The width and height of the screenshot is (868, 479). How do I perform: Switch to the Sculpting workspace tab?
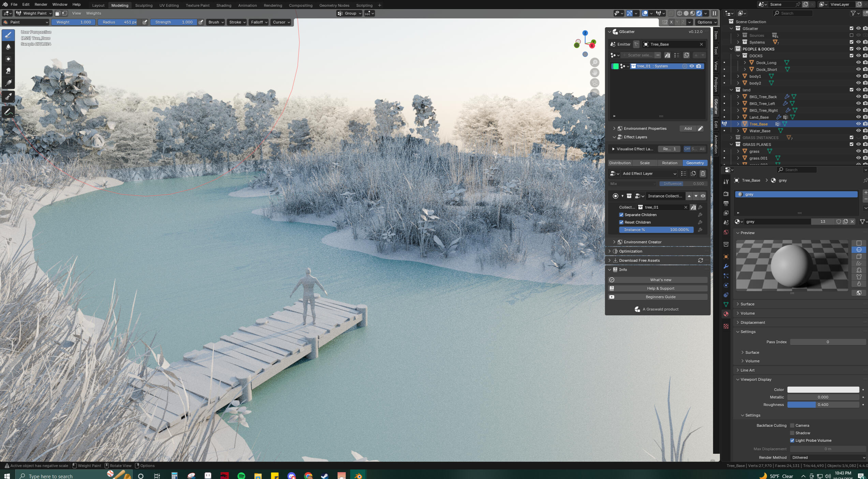[x=144, y=5]
